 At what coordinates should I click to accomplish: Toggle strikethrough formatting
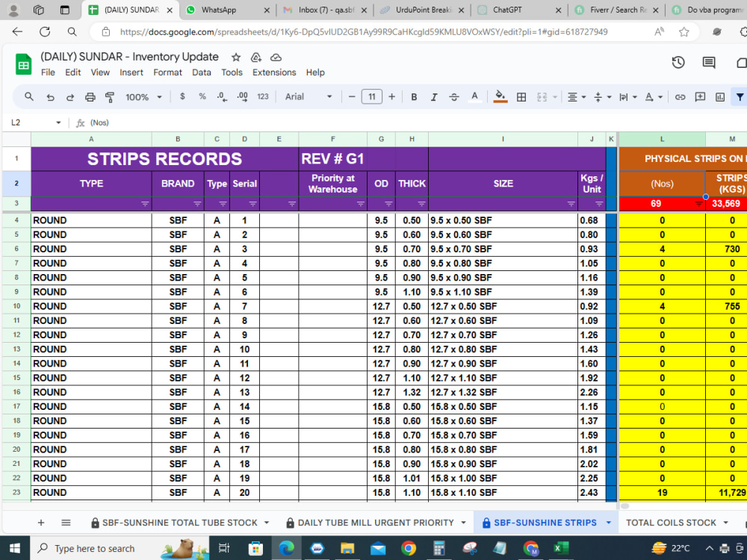[x=453, y=97]
